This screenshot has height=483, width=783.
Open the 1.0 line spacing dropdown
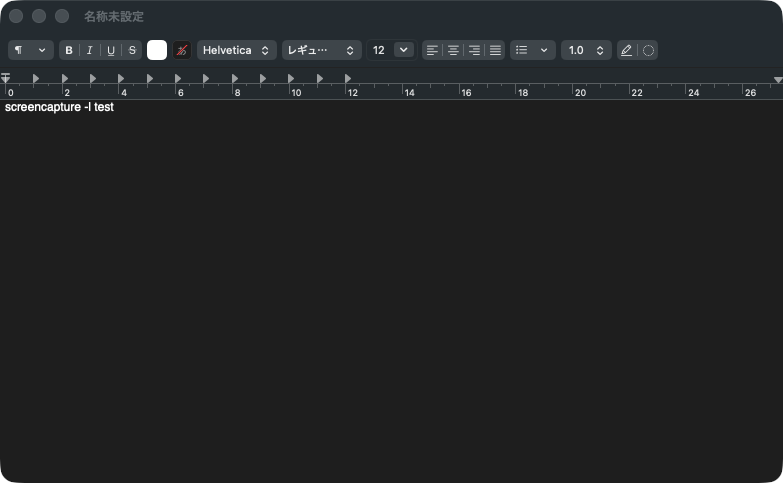[586, 50]
